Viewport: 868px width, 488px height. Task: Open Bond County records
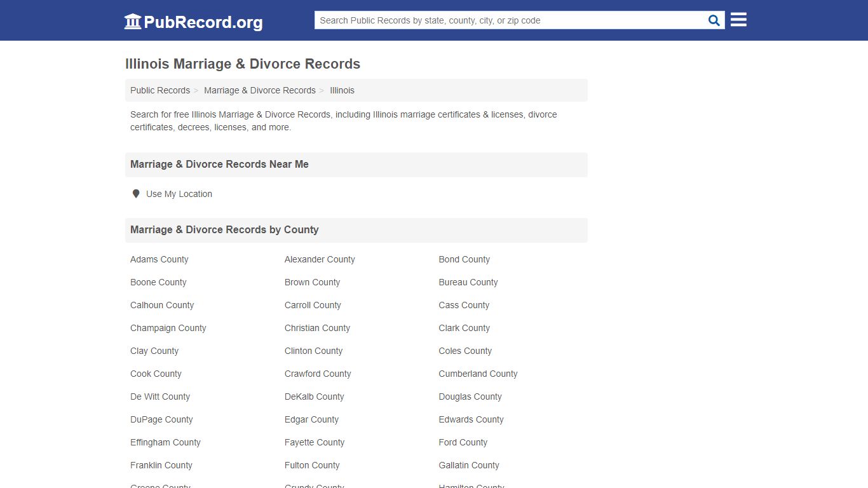pyautogui.click(x=465, y=259)
